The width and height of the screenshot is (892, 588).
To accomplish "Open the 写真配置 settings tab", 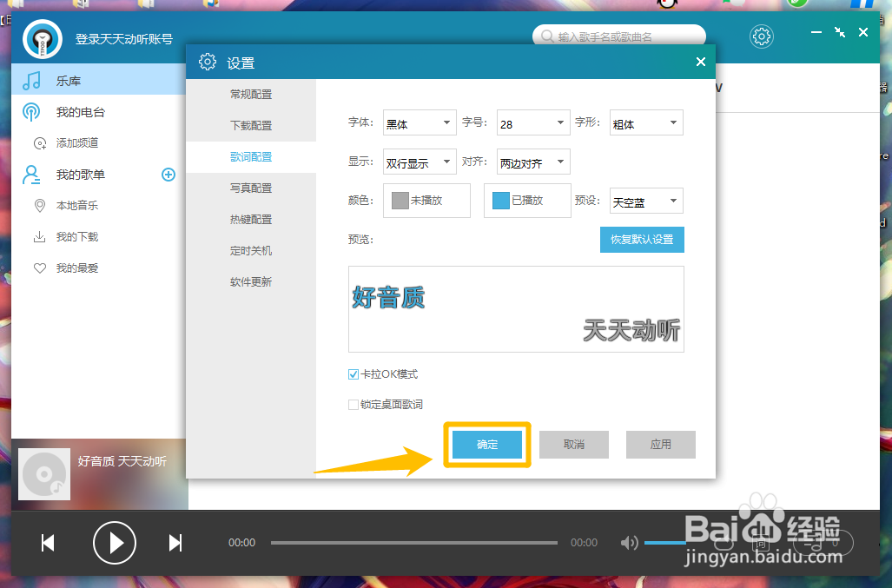I will 251,188.
